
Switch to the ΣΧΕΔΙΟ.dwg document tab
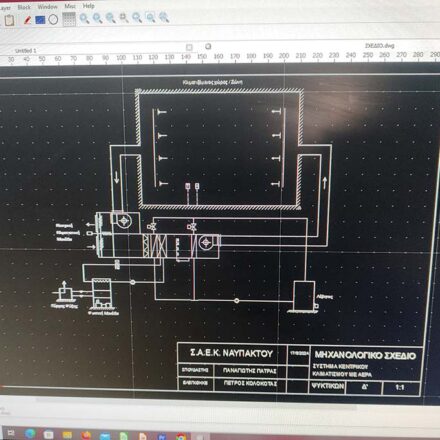coord(380,46)
